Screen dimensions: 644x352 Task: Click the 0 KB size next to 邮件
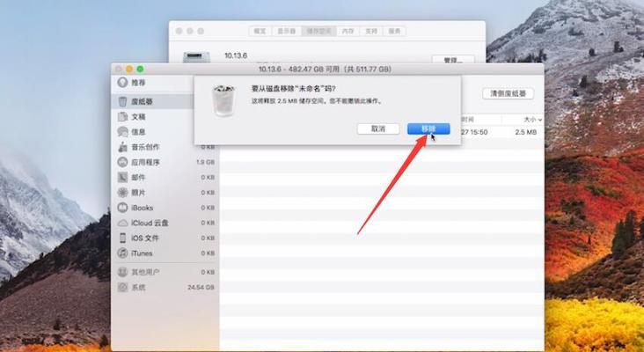point(208,178)
